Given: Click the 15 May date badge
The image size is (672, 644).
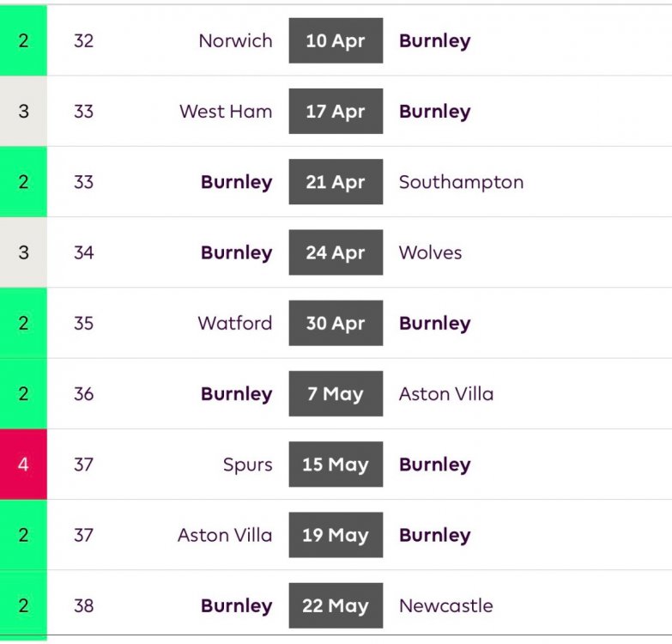Looking at the screenshot, I should point(336,465).
